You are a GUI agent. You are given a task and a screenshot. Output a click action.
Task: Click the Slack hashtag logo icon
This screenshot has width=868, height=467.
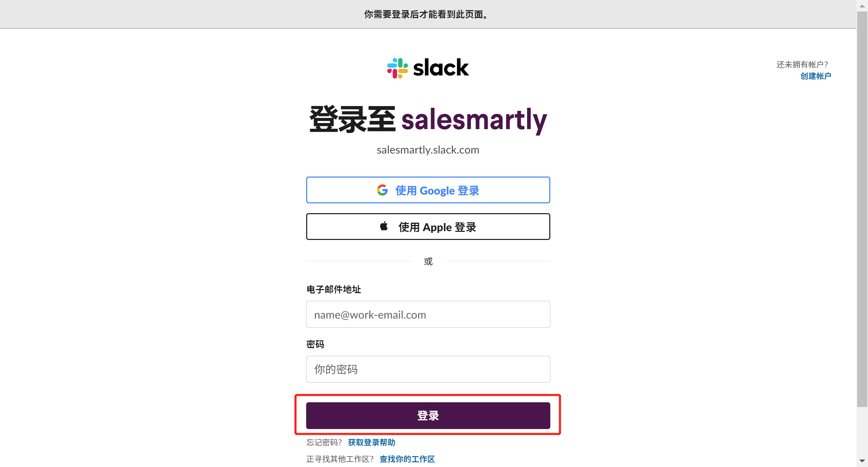pos(397,68)
